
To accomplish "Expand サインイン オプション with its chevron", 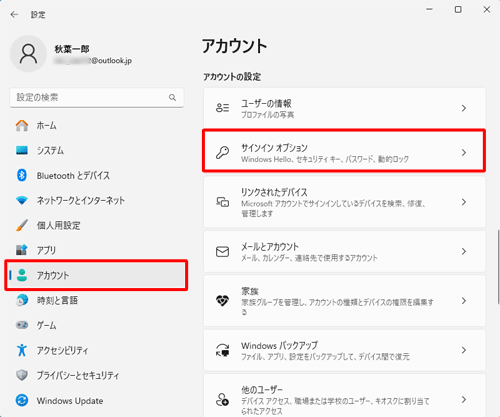I will (464, 152).
